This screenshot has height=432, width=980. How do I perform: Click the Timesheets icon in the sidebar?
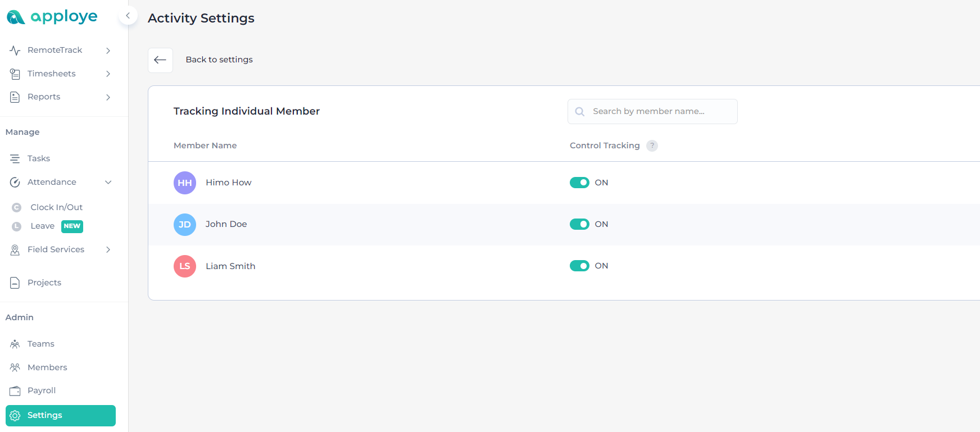[15, 74]
